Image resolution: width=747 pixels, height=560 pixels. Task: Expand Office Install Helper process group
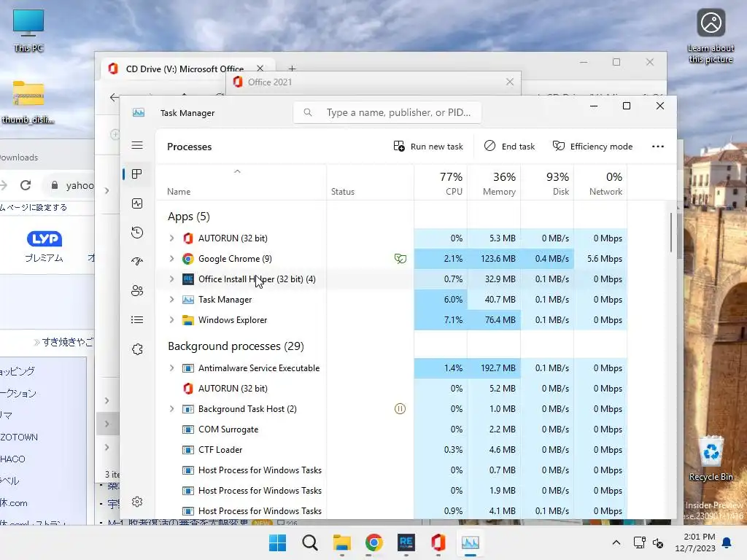tap(172, 279)
